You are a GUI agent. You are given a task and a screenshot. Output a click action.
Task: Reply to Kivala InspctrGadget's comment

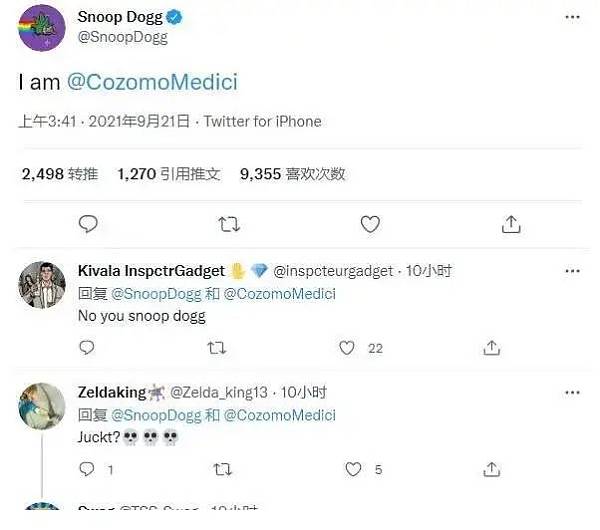click(x=87, y=348)
